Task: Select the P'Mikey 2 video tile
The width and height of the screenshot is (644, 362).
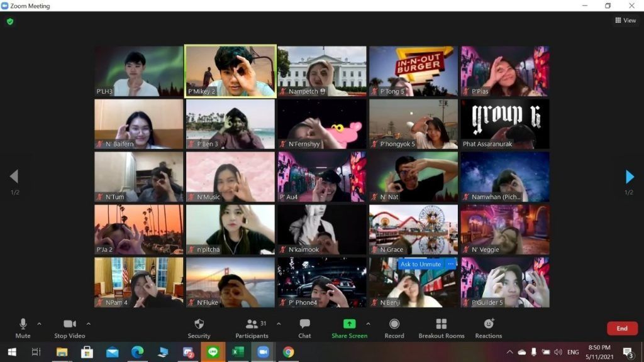Action: (x=230, y=70)
